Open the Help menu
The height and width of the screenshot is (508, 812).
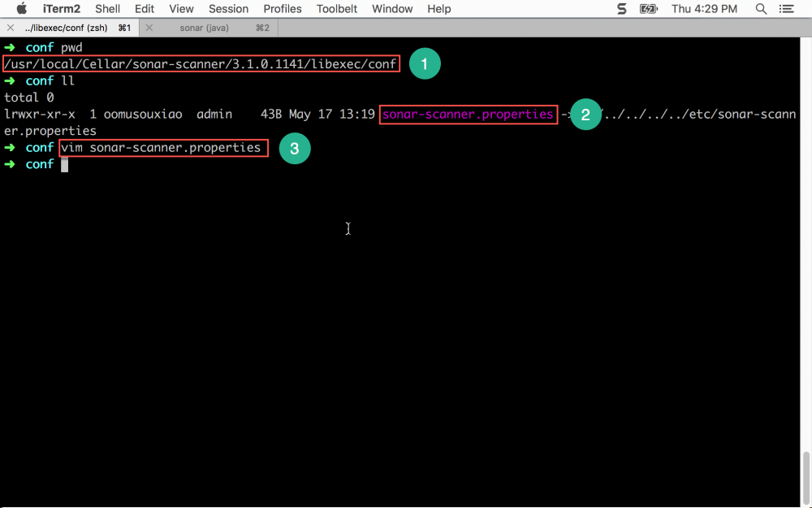pyautogui.click(x=438, y=9)
